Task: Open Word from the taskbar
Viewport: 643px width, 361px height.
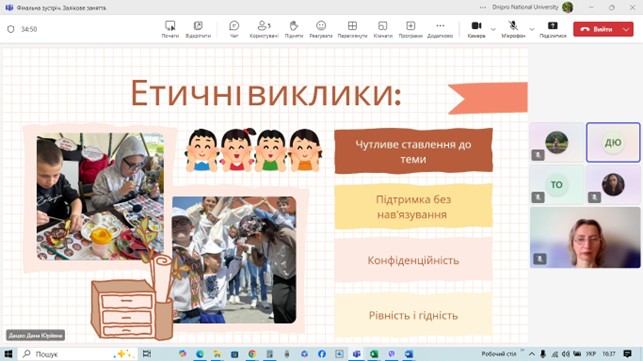Action: coord(409,354)
